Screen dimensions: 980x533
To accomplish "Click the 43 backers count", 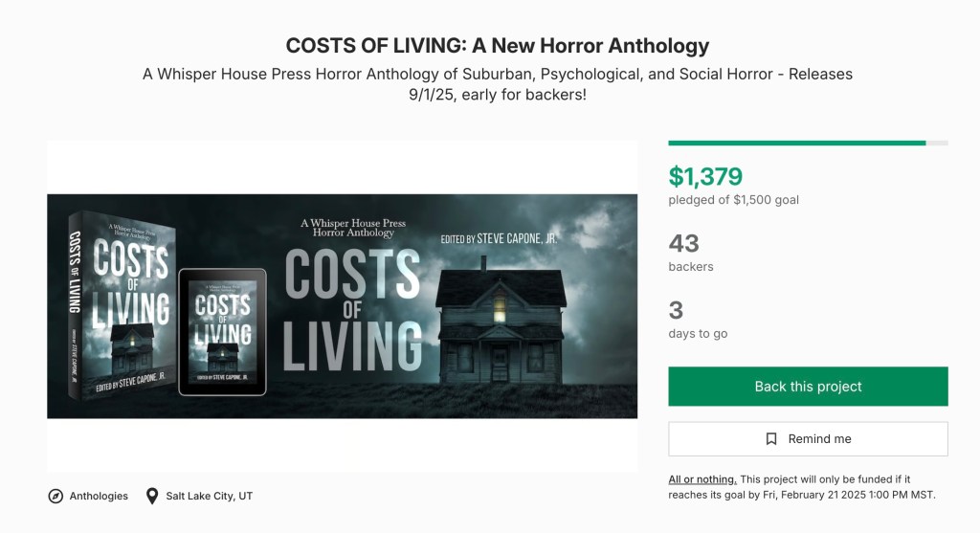I will 684,243.
